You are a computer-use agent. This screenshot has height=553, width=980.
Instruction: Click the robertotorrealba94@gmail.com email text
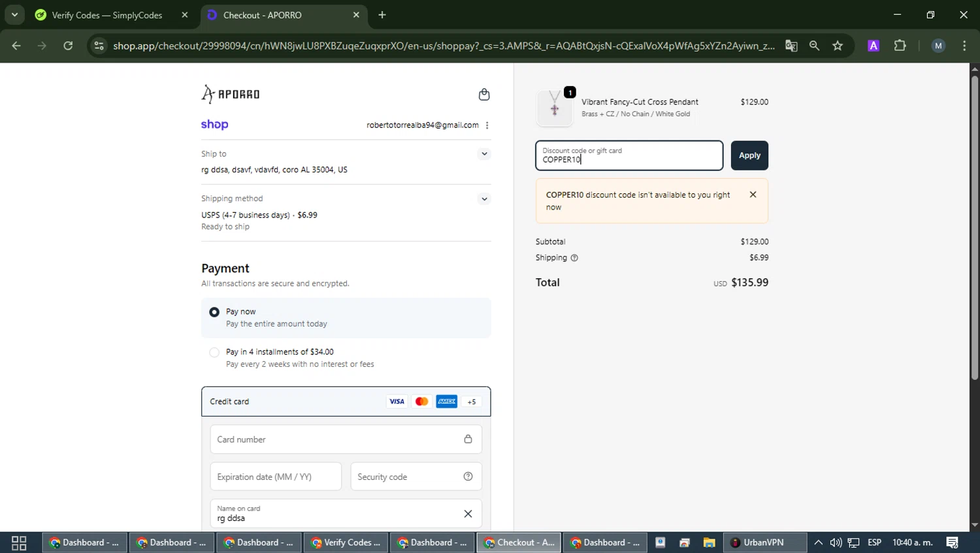423,125
